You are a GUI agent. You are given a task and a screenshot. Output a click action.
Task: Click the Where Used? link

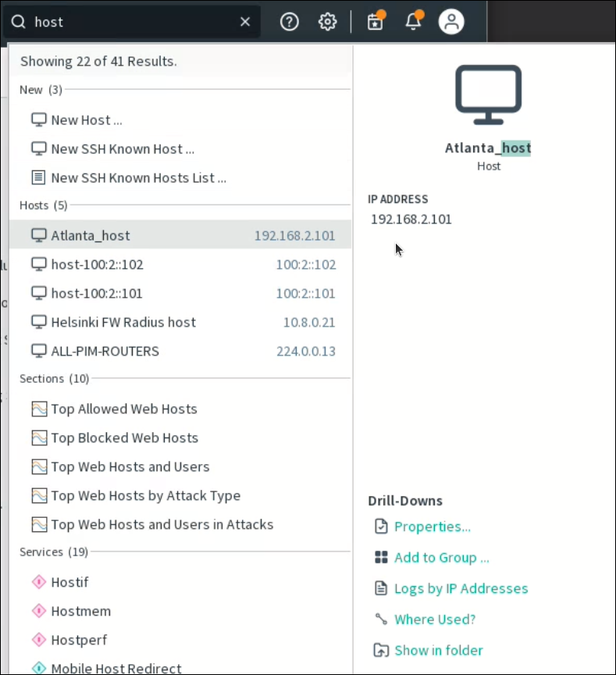434,620
